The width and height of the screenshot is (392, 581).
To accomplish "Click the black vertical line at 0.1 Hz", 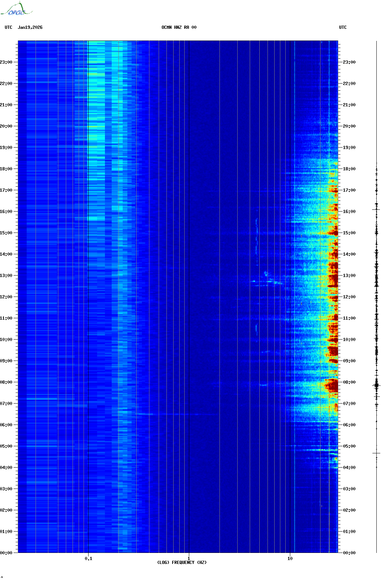I will coord(88,284).
